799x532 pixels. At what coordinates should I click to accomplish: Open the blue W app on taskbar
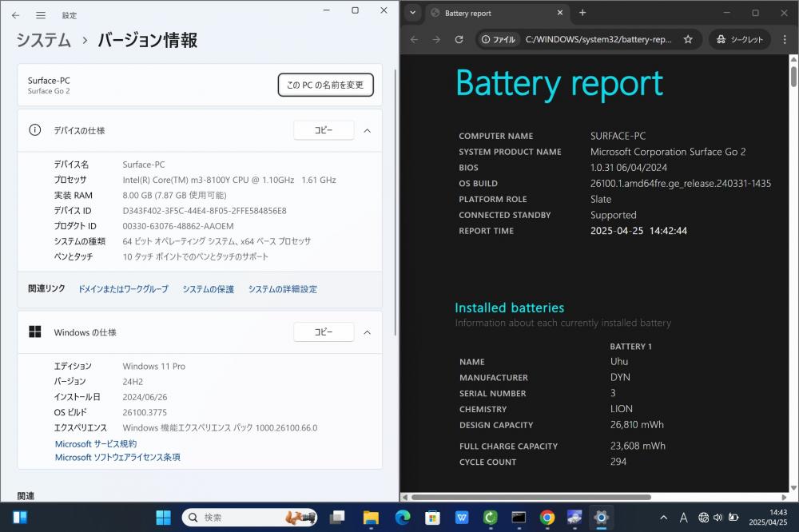pos(462,518)
